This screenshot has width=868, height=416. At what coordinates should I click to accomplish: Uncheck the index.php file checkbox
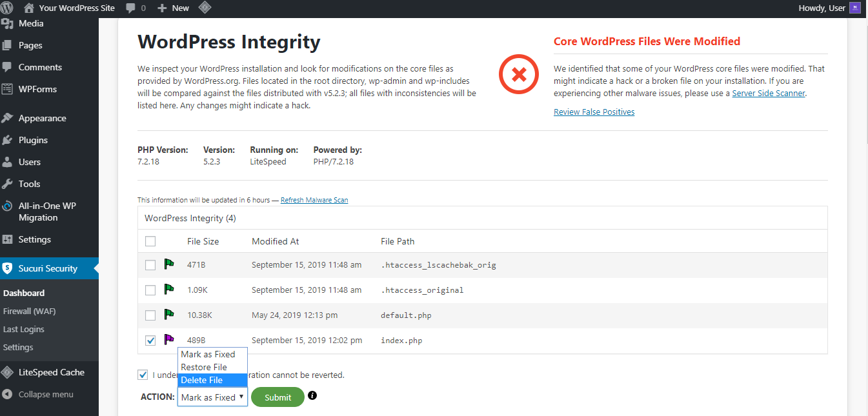pos(150,340)
